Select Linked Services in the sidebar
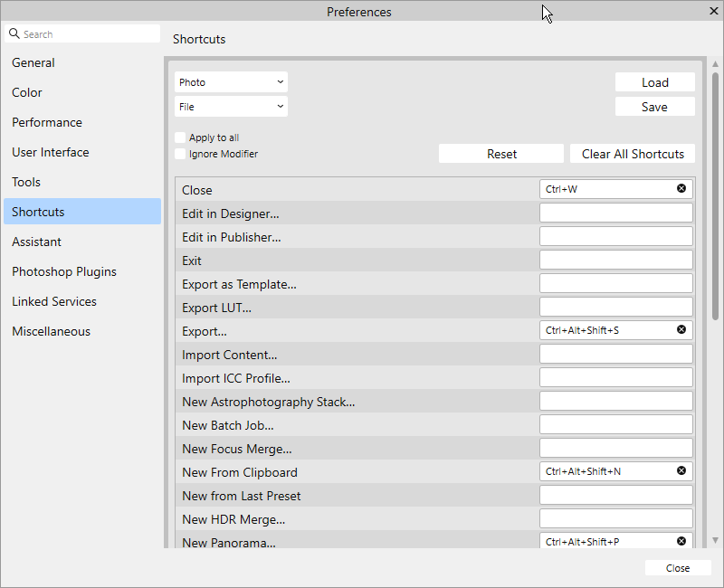The height and width of the screenshot is (588, 724). tap(53, 301)
